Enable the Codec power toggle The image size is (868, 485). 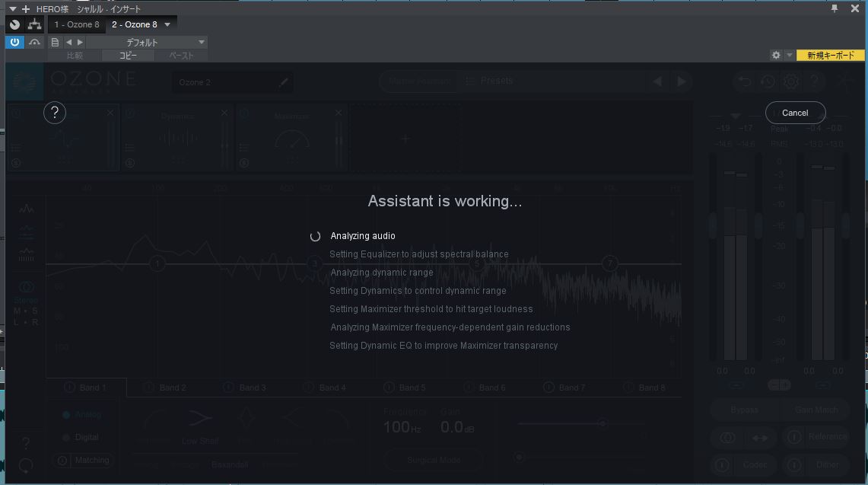click(x=722, y=464)
